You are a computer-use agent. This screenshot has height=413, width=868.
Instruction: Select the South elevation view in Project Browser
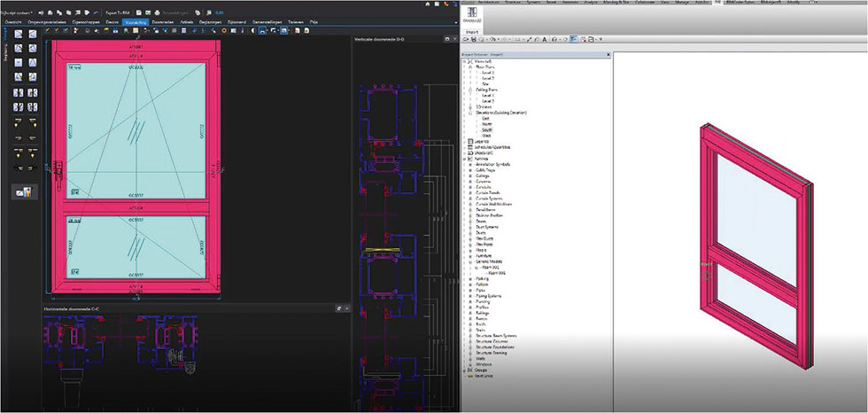pos(489,129)
